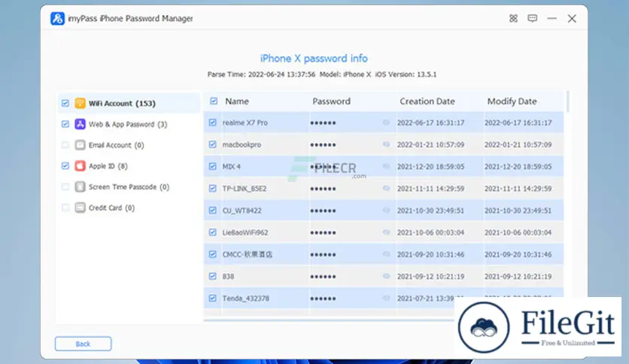Viewport: 629px width, 364px height.
Task: Show Tenda_432378 password with eye icon
Action: click(386, 298)
